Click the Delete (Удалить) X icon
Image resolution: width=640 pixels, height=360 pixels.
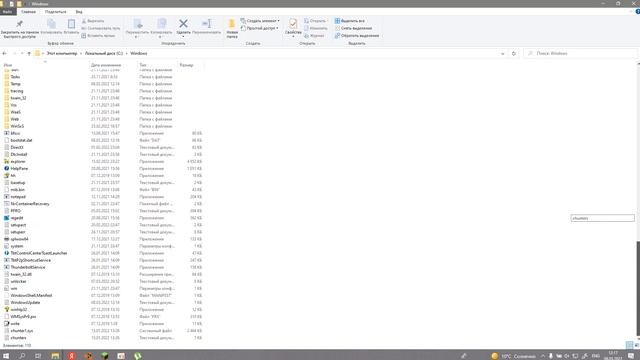[183, 24]
